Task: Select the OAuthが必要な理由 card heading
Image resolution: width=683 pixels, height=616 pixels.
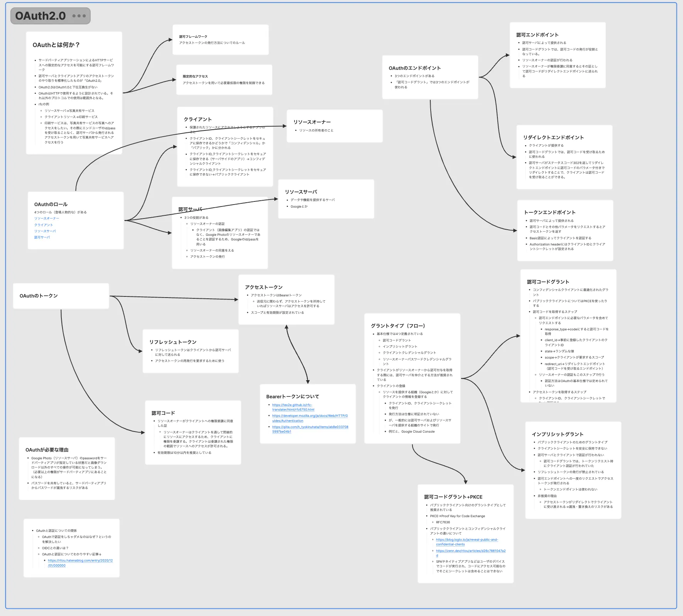Action: pos(47,450)
